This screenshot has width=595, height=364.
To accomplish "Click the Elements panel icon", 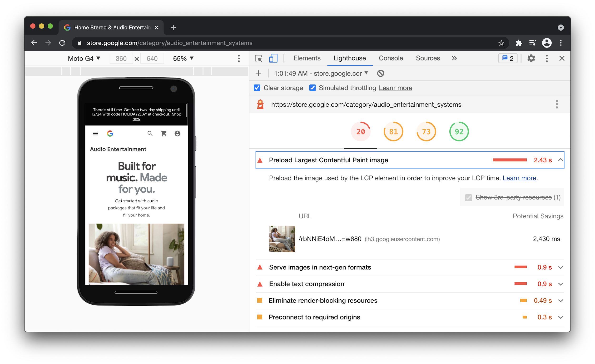I will click(x=307, y=59).
